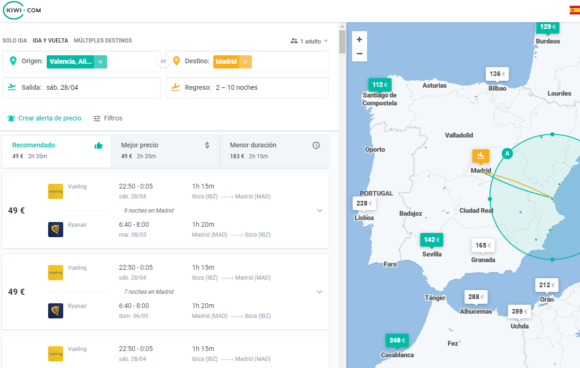Click the Oporto label on map
The height and width of the screenshot is (368, 580).
click(375, 150)
